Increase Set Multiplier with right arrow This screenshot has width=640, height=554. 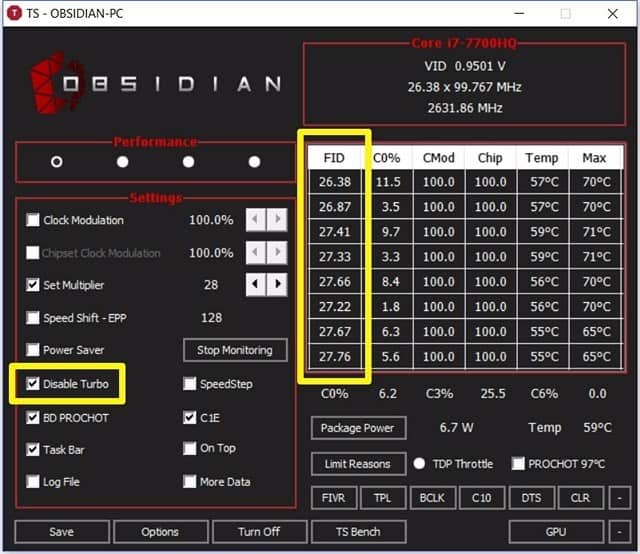point(277,284)
